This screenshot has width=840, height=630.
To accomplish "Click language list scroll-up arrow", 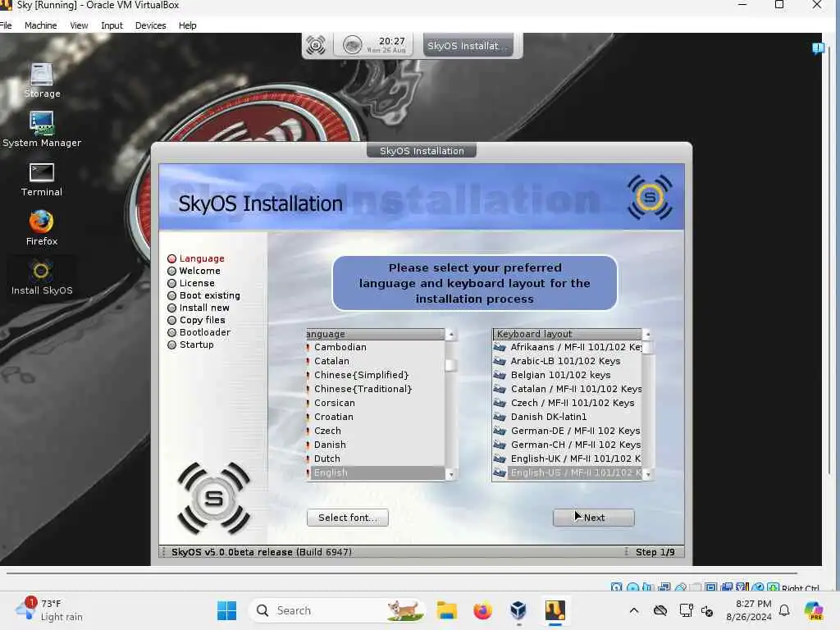I will coord(451,335).
